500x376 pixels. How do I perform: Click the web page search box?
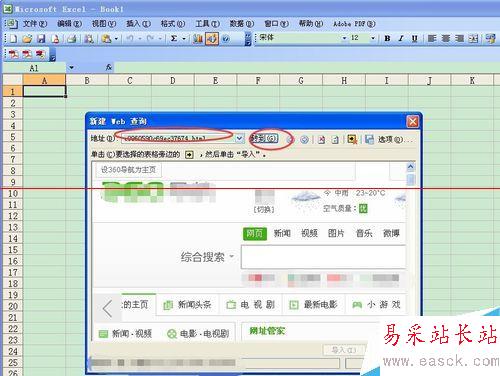tap(323, 257)
